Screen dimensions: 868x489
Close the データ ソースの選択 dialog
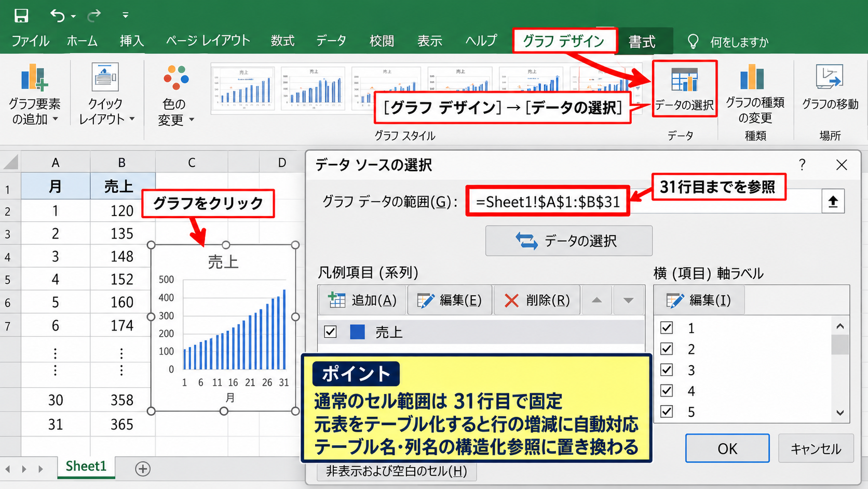click(842, 165)
